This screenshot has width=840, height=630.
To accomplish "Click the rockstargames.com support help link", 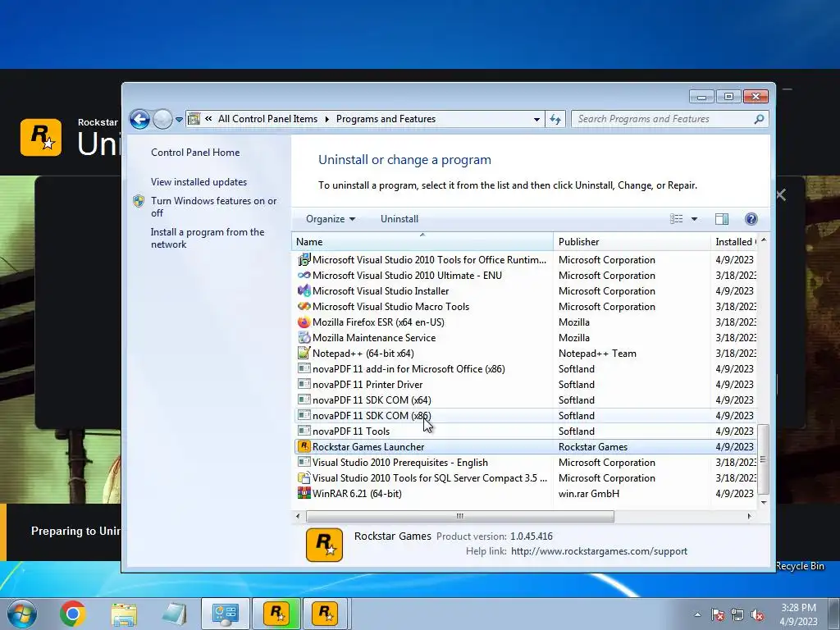I will click(x=599, y=551).
